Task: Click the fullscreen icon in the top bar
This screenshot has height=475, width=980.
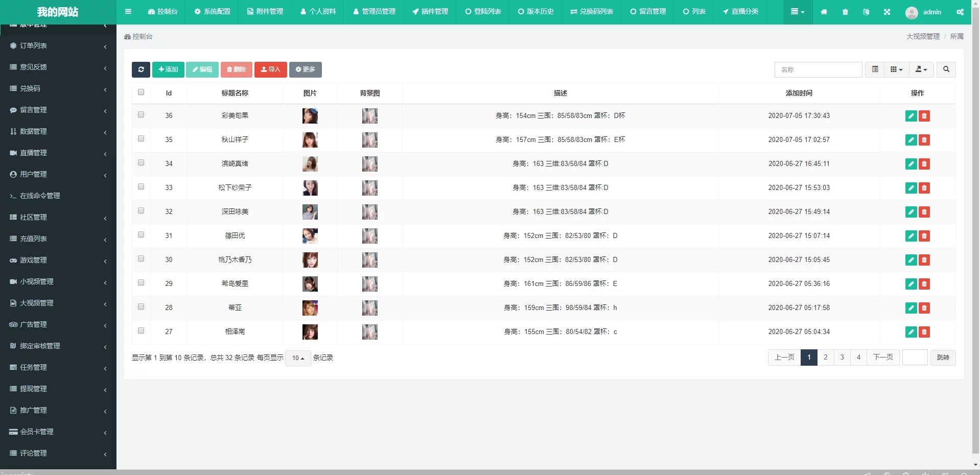Action: 886,12
